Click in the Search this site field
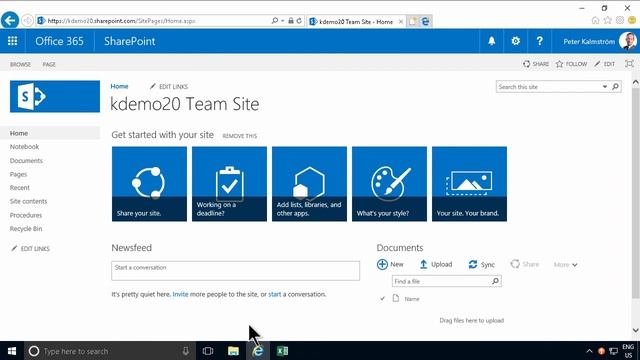This screenshot has width=640, height=360. point(548,87)
